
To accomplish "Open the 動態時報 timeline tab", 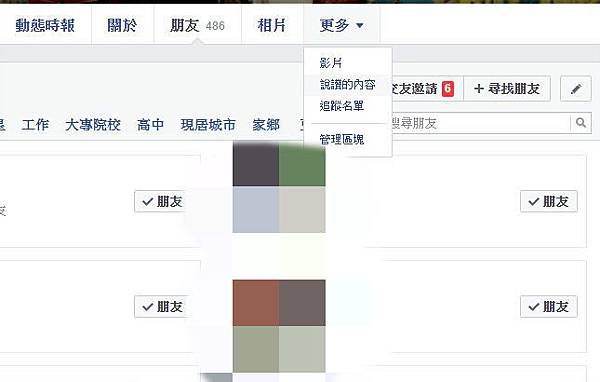I will 45,26.
